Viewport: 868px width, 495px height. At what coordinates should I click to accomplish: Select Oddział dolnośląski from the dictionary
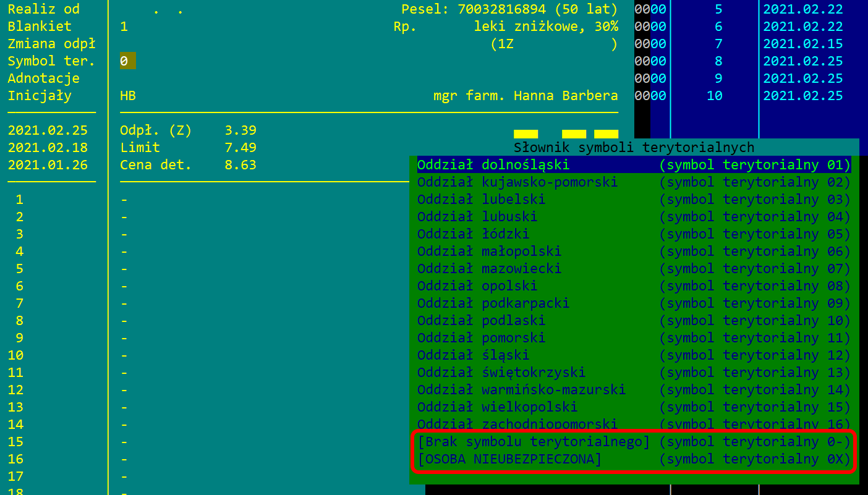click(634, 165)
